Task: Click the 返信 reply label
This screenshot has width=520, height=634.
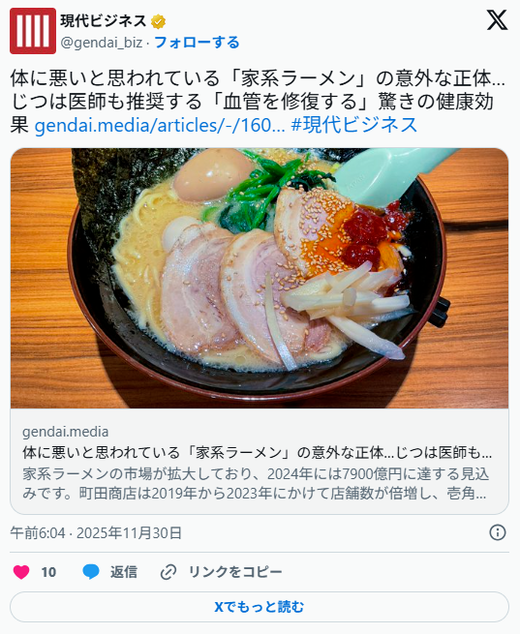Action: pos(123,572)
